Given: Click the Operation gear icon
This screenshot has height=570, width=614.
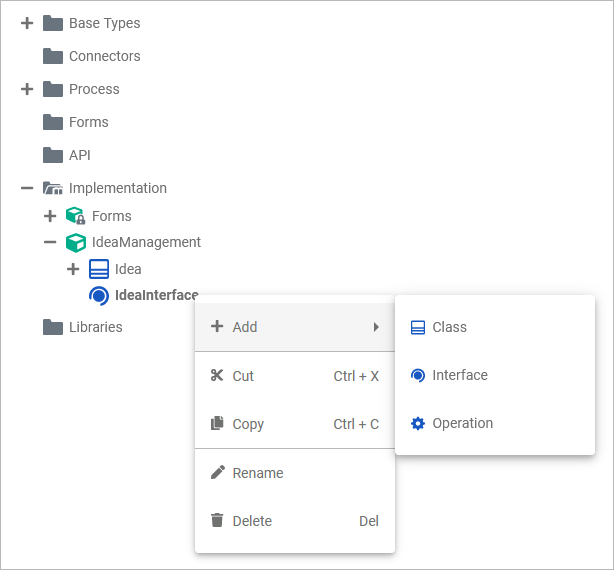Looking at the screenshot, I should point(418,423).
